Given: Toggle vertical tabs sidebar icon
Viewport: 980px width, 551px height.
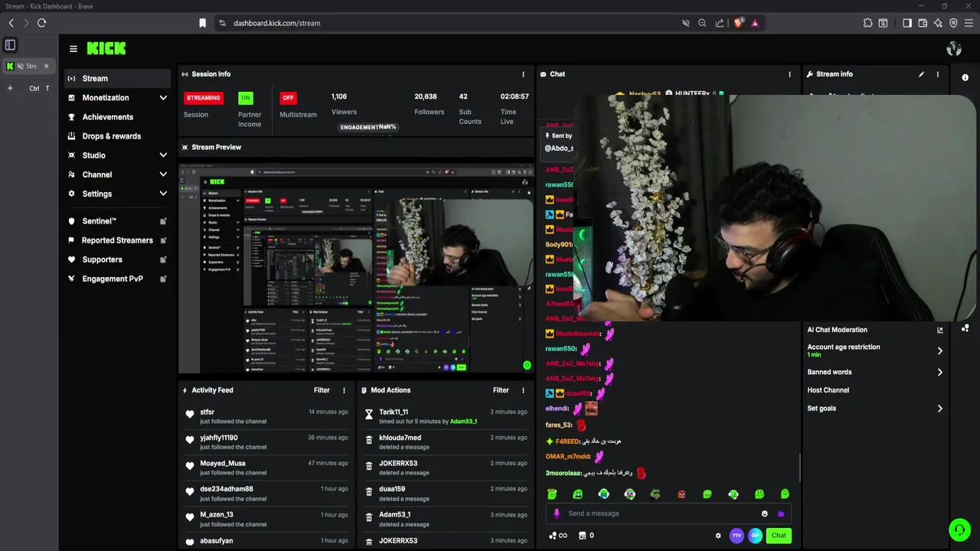Looking at the screenshot, I should point(10,45).
